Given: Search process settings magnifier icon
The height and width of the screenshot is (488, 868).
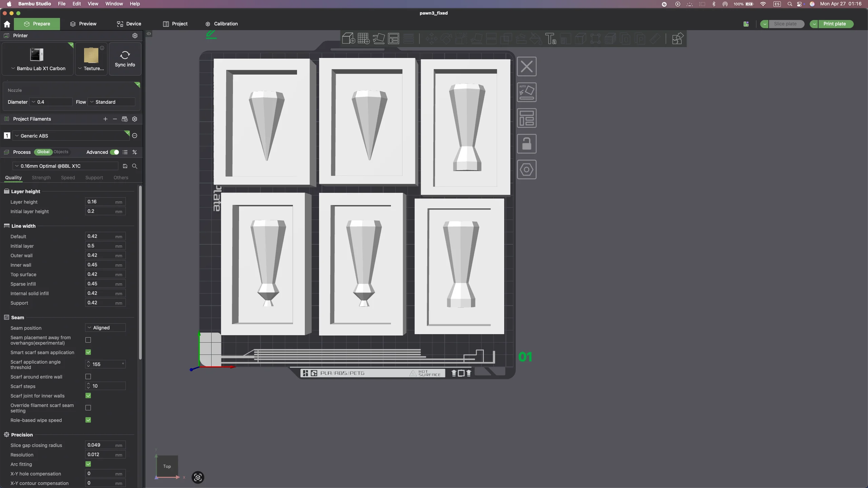Looking at the screenshot, I should pos(135,166).
